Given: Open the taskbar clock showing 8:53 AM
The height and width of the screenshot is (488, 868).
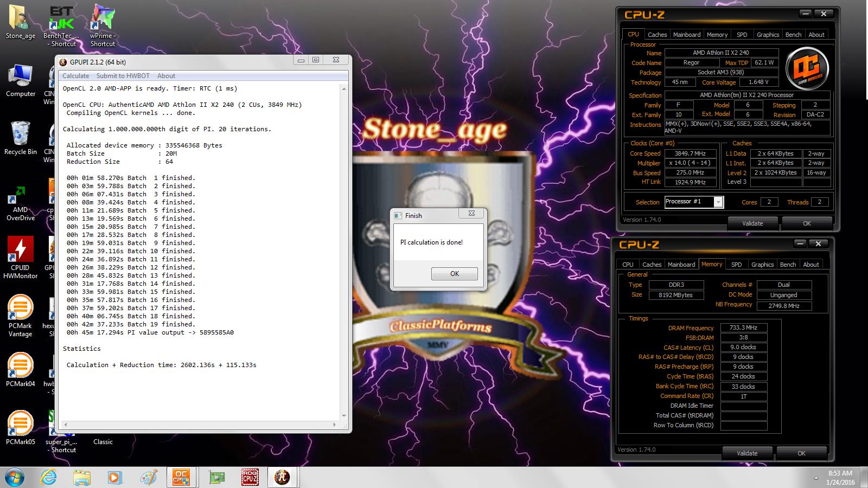Looking at the screenshot, I should [x=840, y=478].
